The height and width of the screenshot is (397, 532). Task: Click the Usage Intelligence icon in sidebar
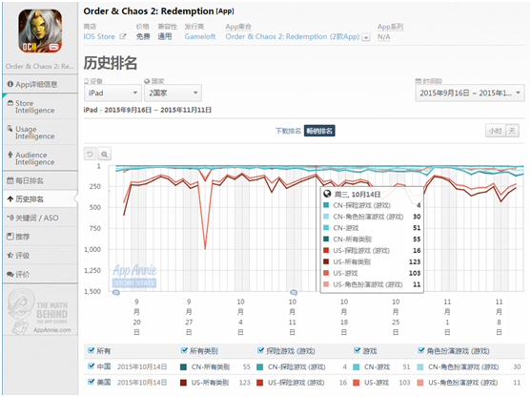(x=10, y=129)
